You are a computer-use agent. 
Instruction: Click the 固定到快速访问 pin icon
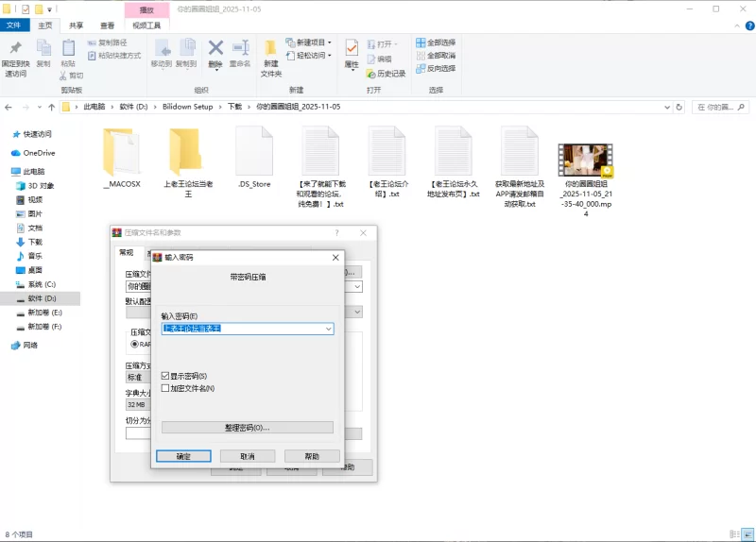15,48
